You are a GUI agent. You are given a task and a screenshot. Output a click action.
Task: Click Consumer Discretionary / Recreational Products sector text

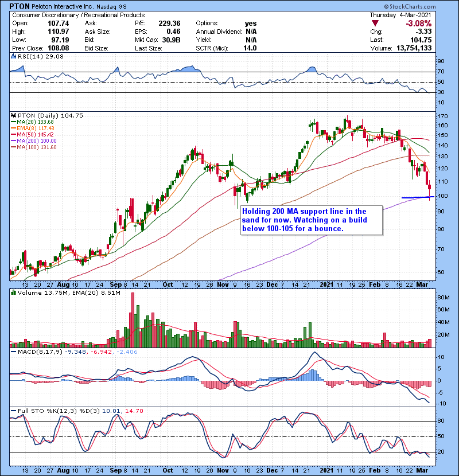click(x=79, y=15)
